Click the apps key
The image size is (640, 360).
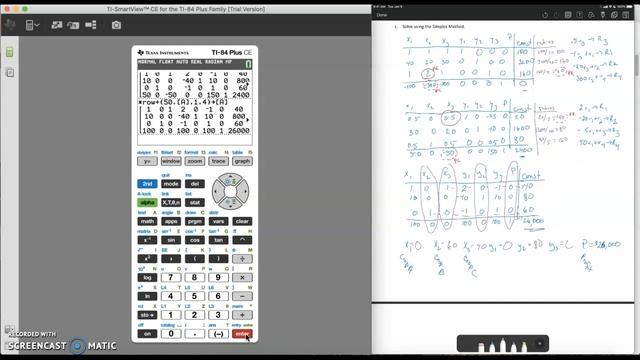(171, 221)
